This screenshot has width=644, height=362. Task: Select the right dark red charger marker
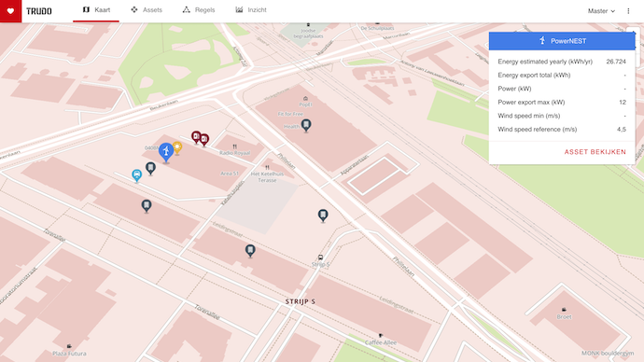pos(204,140)
